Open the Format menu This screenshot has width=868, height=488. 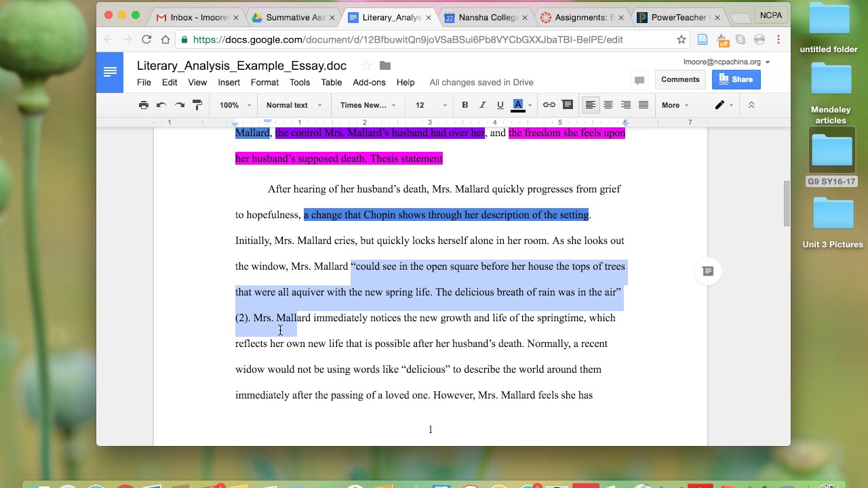(x=264, y=82)
